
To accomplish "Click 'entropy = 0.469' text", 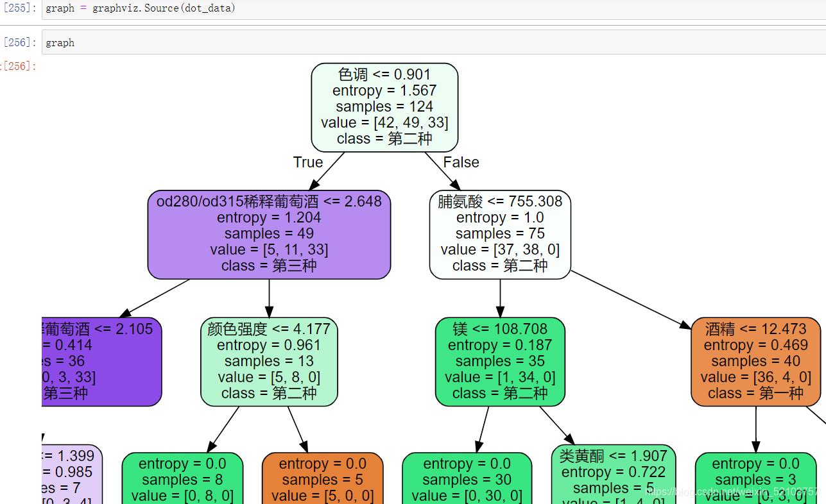I will click(x=755, y=345).
